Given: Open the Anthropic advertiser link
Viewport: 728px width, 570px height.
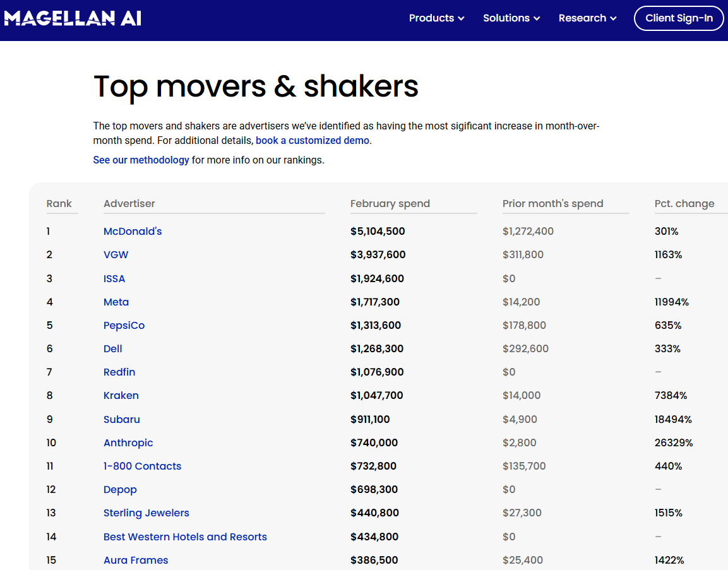Looking at the screenshot, I should [x=128, y=443].
